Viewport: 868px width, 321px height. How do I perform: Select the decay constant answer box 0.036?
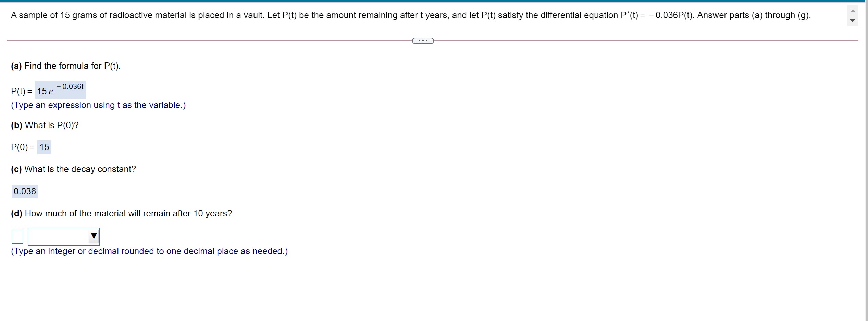pyautogui.click(x=24, y=191)
